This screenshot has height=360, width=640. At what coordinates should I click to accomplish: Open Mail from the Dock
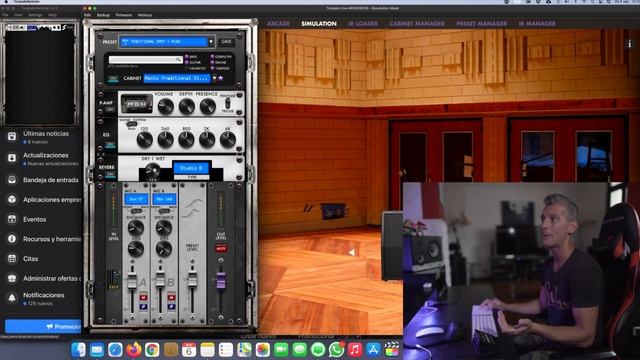[x=97, y=350]
